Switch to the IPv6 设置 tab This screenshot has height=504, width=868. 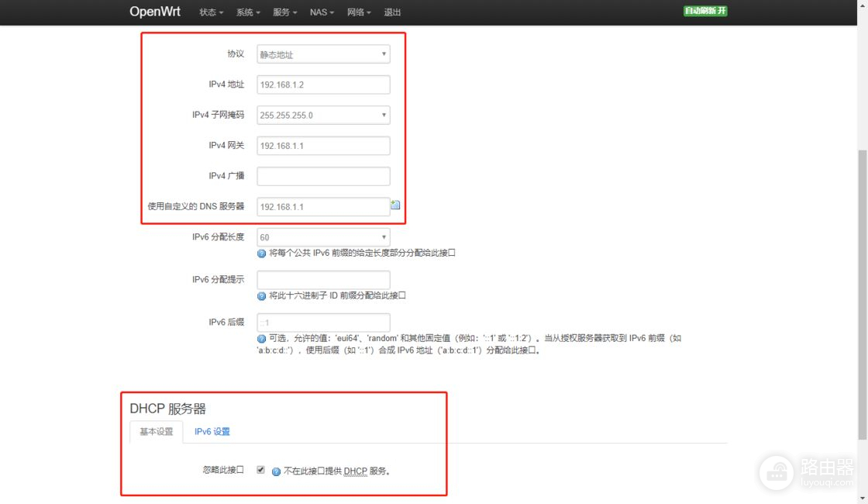(x=212, y=432)
